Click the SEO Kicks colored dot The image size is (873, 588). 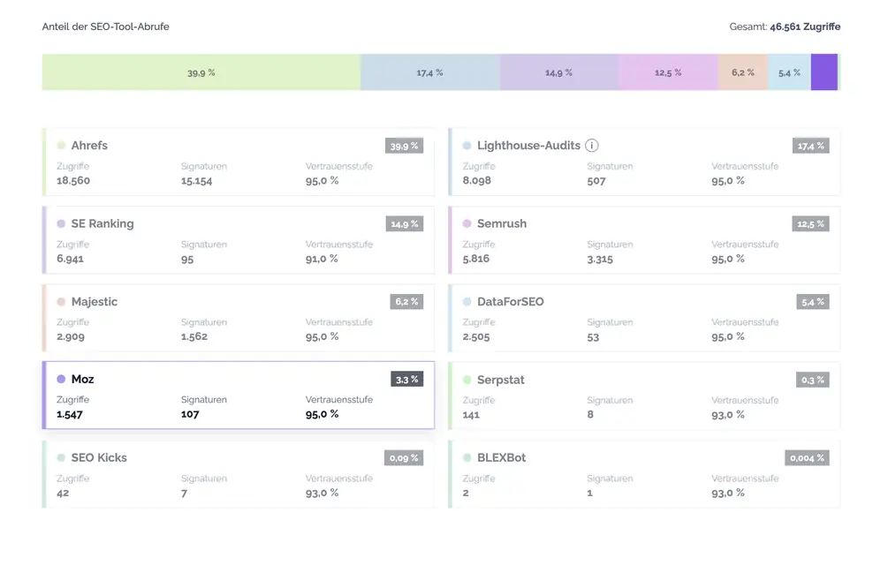click(x=61, y=457)
